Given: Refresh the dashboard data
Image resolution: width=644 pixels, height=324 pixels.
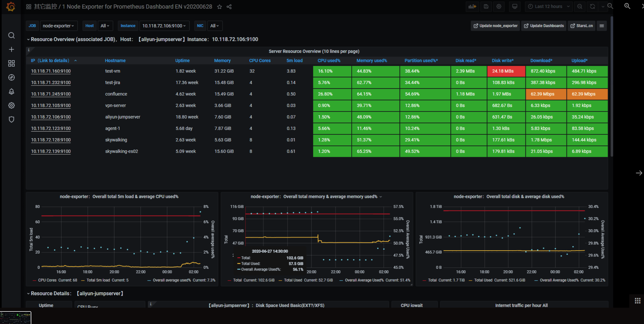Looking at the screenshot, I should 593,6.
